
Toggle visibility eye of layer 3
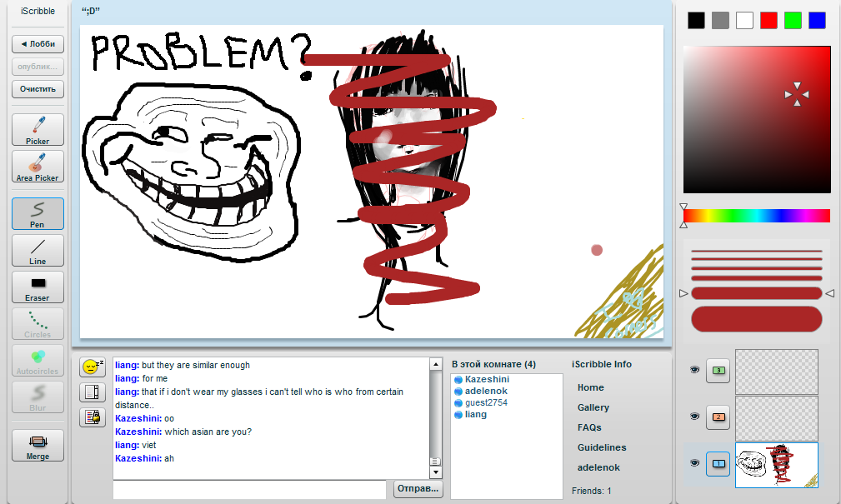click(694, 369)
